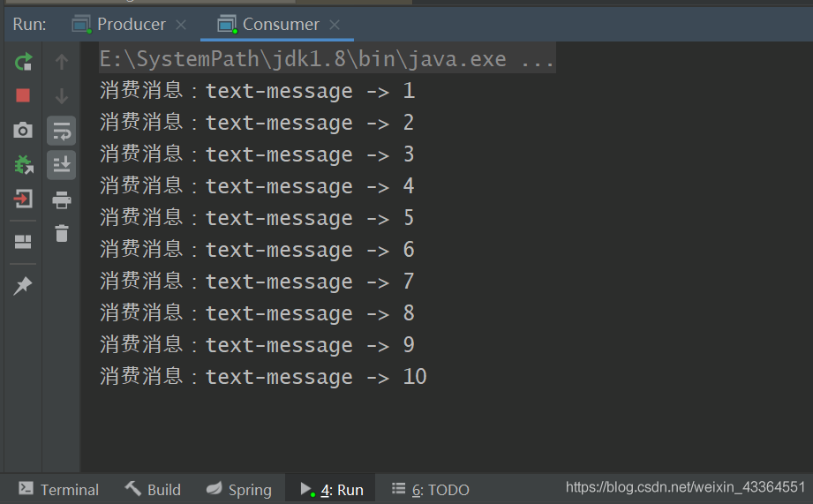The width and height of the screenshot is (813, 504).
Task: Close the Consumer run tab
Action: [335, 24]
